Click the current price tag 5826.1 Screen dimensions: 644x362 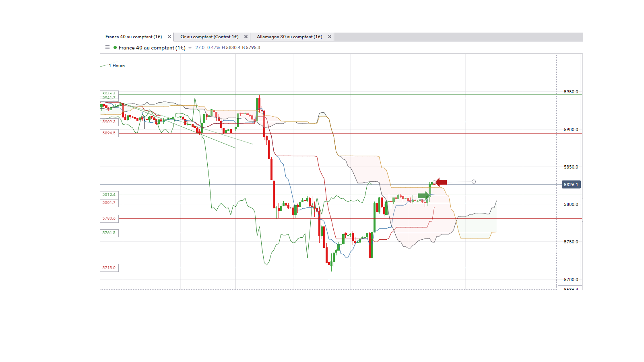pos(571,185)
